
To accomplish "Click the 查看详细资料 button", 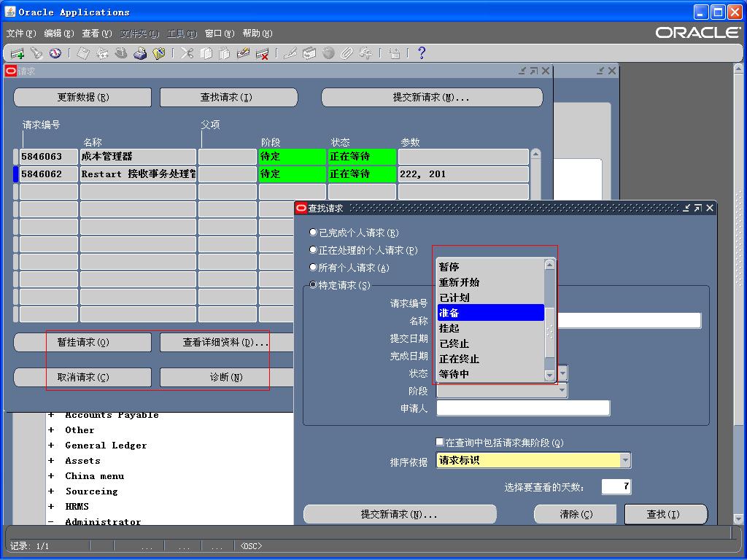I will 226,342.
